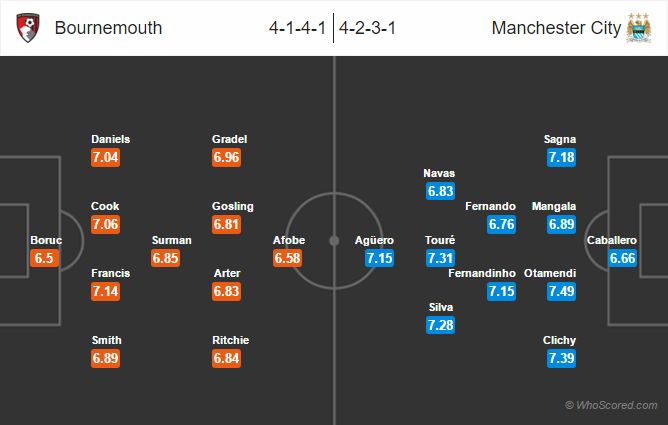
Task: Click the Manchester City club crest
Action: pos(638,27)
